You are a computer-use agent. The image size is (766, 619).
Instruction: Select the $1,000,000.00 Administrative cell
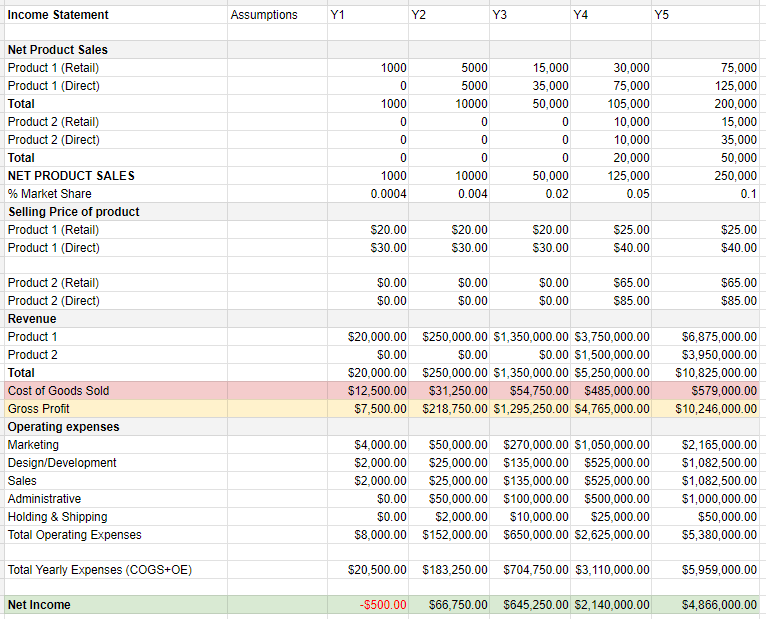pyautogui.click(x=705, y=499)
